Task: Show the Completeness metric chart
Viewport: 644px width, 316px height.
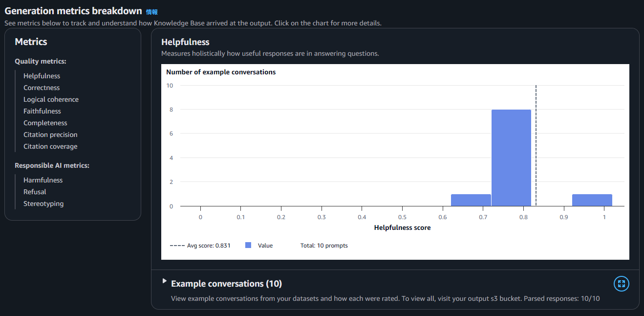Action: [x=45, y=123]
